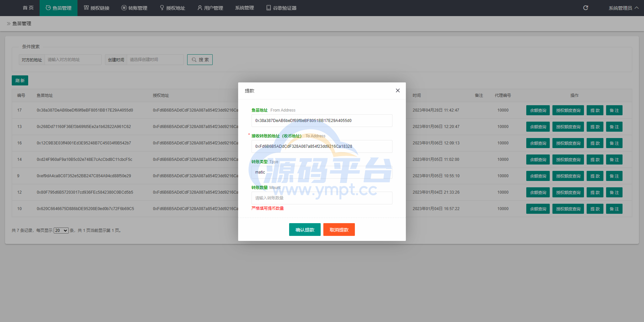Open 系统管理 menu in navbar
The width and height of the screenshot is (644, 322).
[245, 8]
